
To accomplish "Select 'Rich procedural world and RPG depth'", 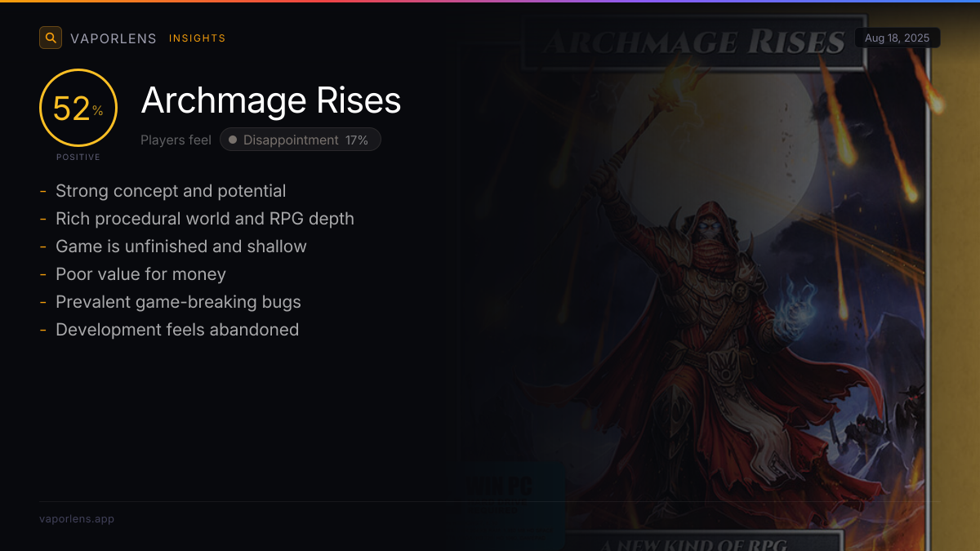I will (205, 219).
